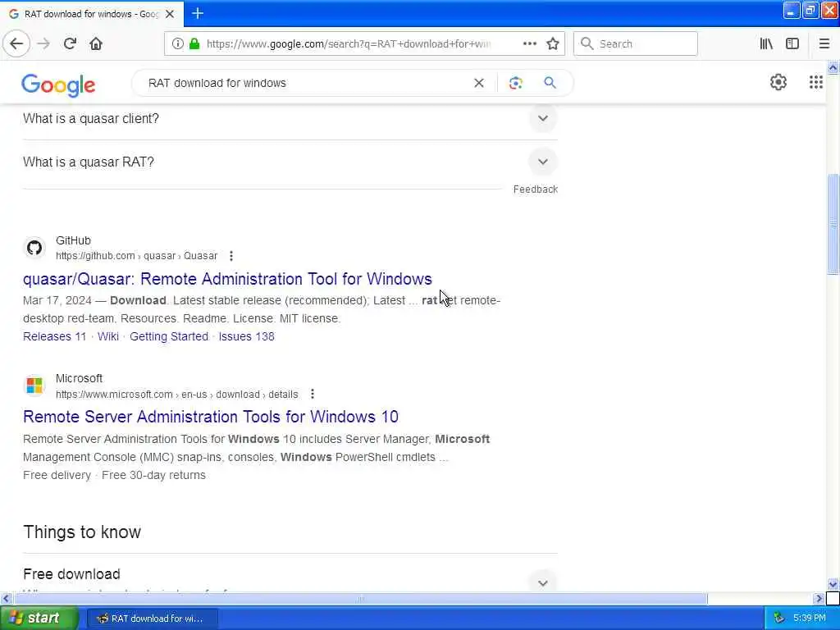Open options for the GitHub result
This screenshot has height=630, width=840.
coord(231,256)
